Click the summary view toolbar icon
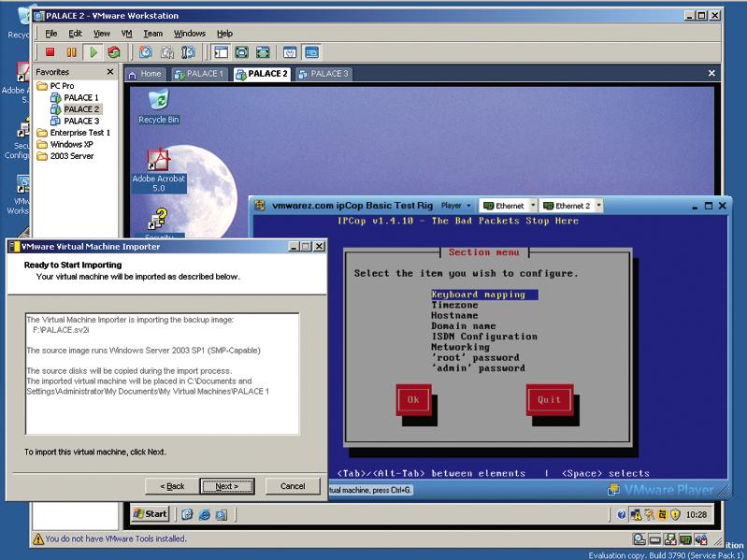 pyautogui.click(x=290, y=52)
